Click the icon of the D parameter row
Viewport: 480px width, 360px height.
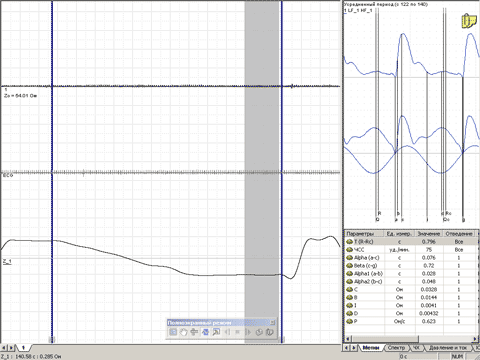click(349, 313)
